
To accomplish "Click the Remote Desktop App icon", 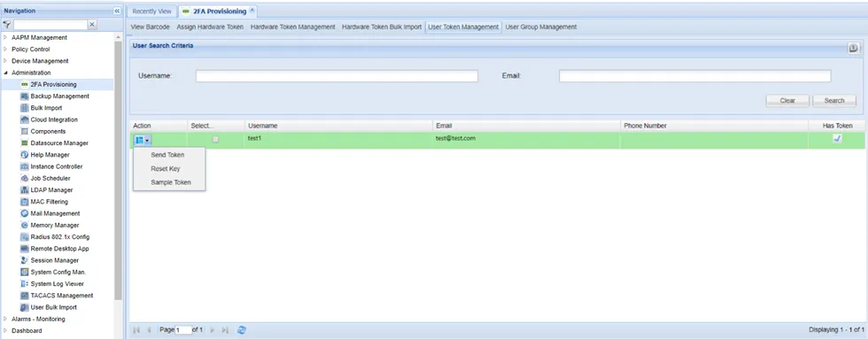I will click(25, 249).
